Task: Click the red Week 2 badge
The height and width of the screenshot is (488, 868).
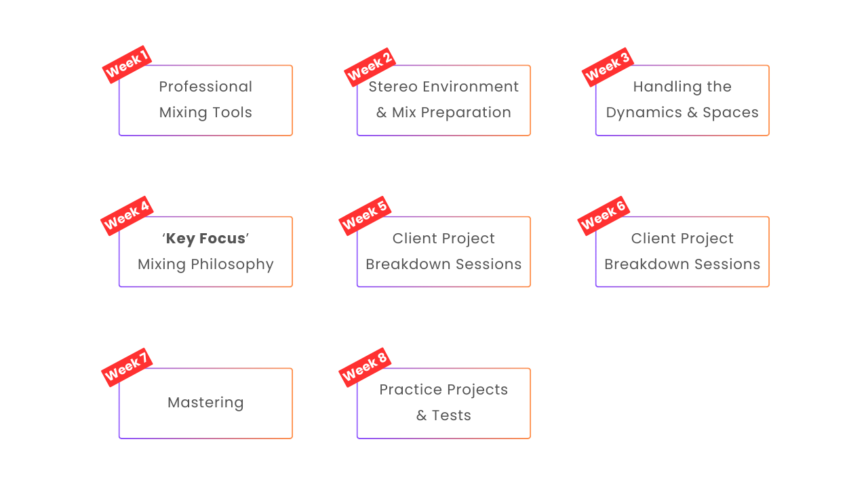Action: (370, 66)
